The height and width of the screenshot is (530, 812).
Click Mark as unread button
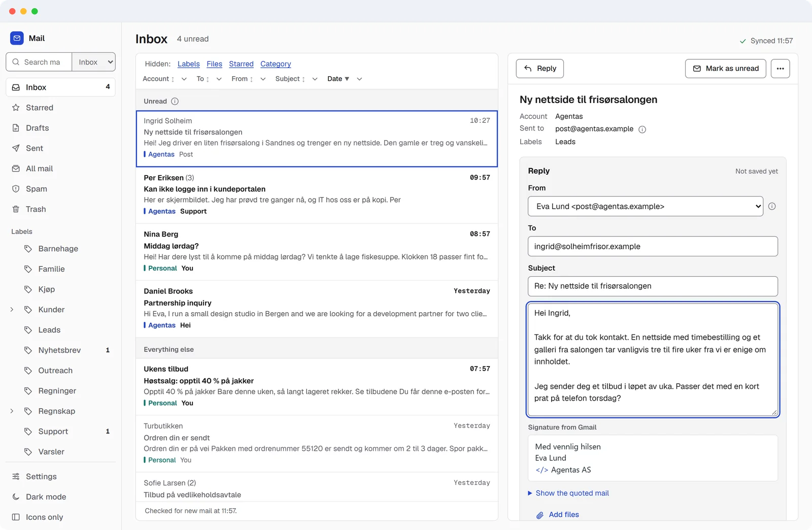[x=726, y=69]
